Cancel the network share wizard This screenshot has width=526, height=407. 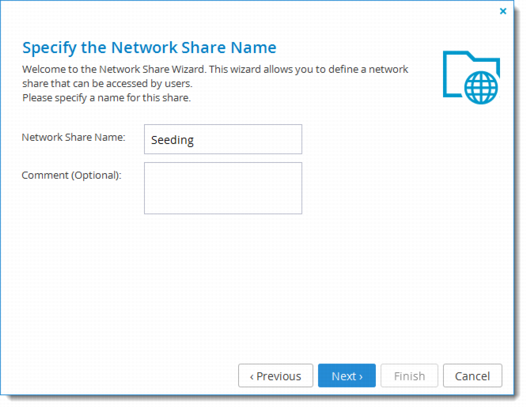[x=472, y=376]
